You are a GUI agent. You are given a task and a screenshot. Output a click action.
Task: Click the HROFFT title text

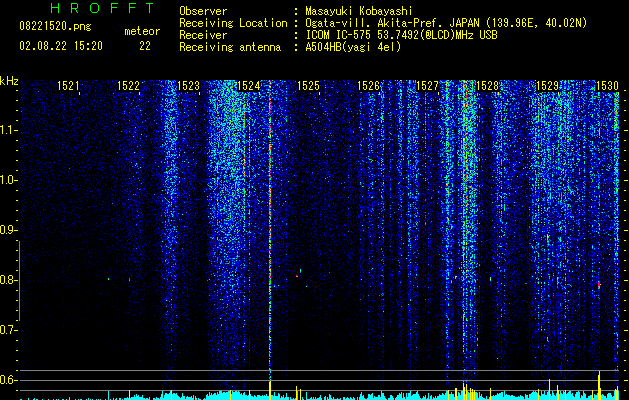(x=103, y=8)
